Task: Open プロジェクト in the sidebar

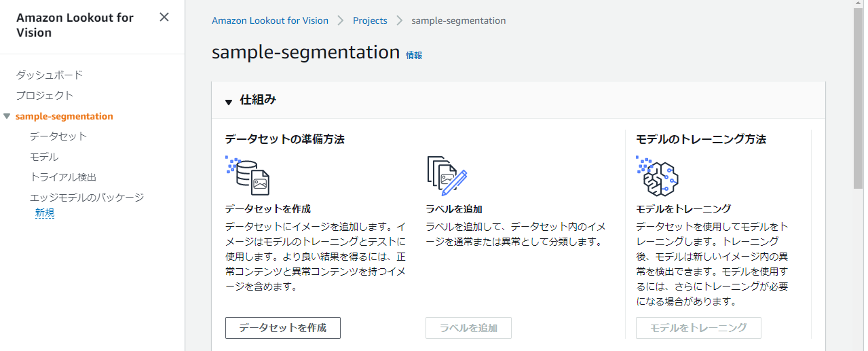Action: click(x=45, y=95)
